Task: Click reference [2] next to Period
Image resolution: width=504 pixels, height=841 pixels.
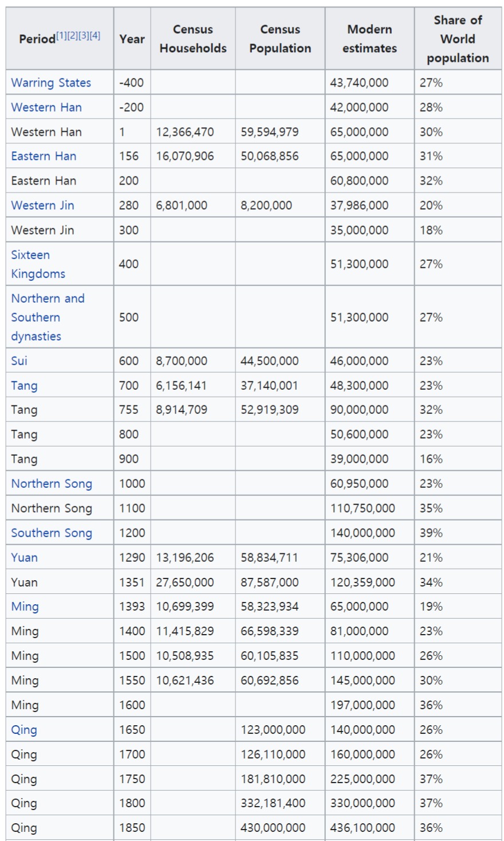Action: tap(73, 36)
